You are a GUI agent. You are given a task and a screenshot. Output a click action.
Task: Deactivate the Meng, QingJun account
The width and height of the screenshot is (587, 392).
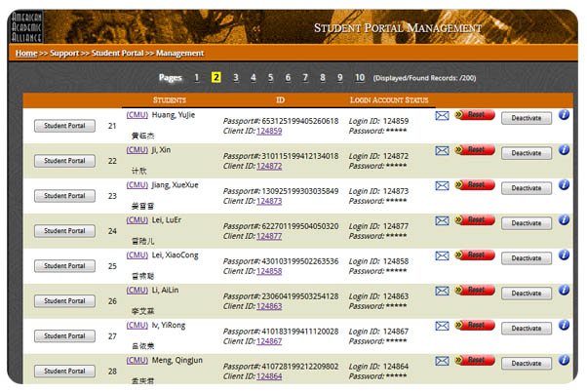pyautogui.click(x=527, y=364)
